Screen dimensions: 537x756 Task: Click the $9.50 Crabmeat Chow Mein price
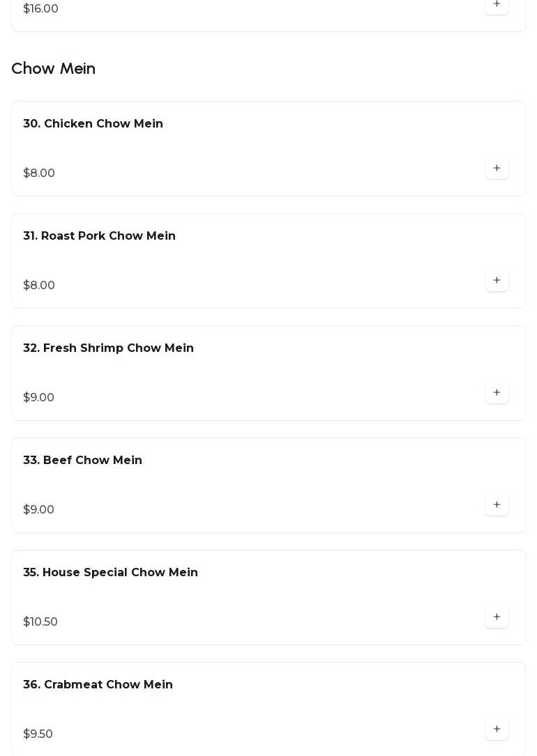(38, 734)
